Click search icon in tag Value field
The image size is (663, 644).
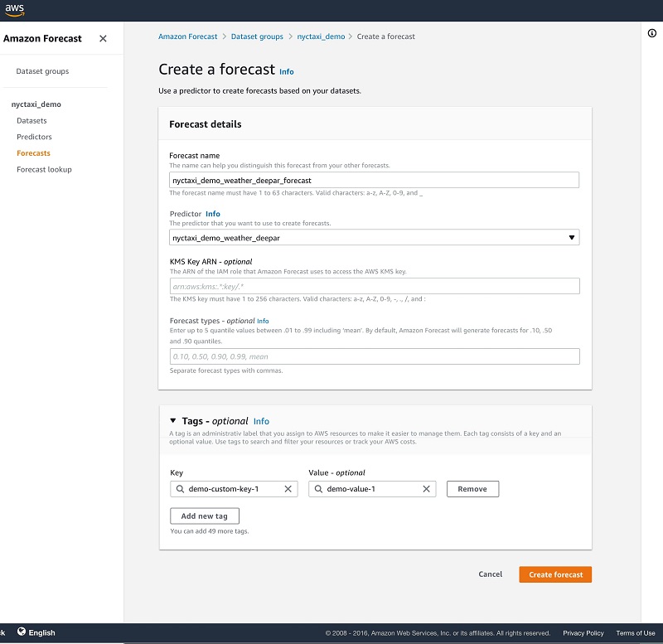(319, 489)
